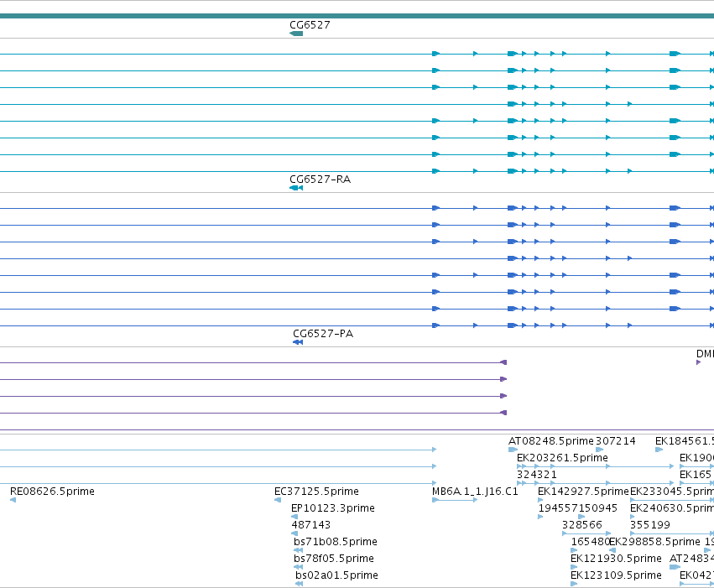
Task: Select the bs78f05.5prime label
Action: tap(334, 559)
